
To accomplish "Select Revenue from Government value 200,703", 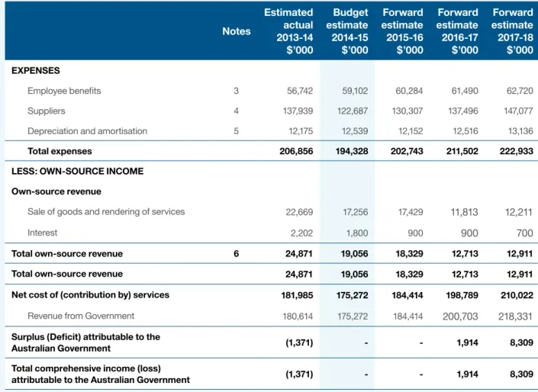I will point(460,316).
